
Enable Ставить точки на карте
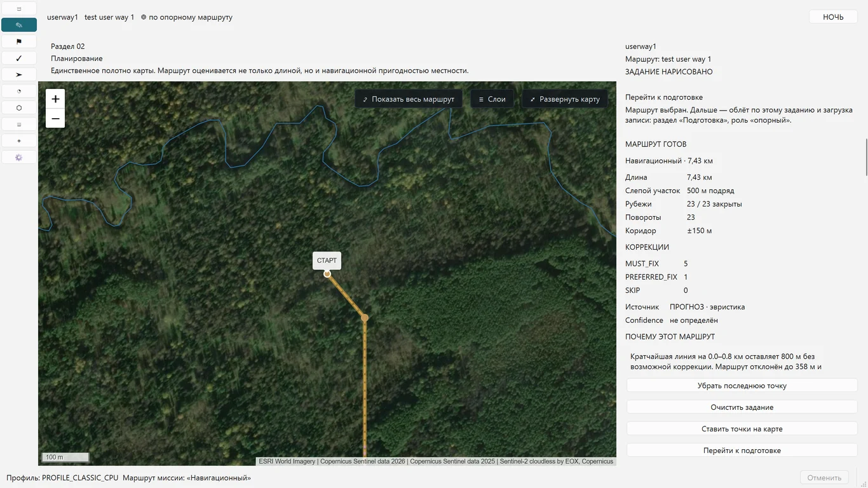point(742,429)
